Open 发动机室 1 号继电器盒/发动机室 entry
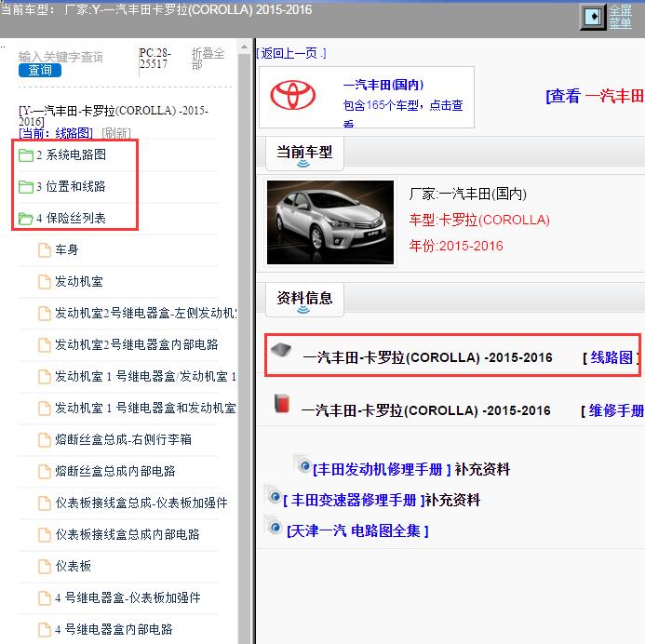645x644 pixels. coord(145,377)
